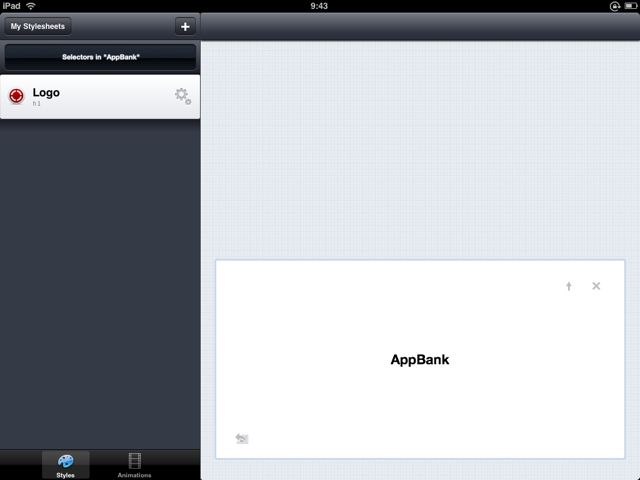The width and height of the screenshot is (640, 480).
Task: Tap the Wi-Fi status icon
Action: point(31,6)
